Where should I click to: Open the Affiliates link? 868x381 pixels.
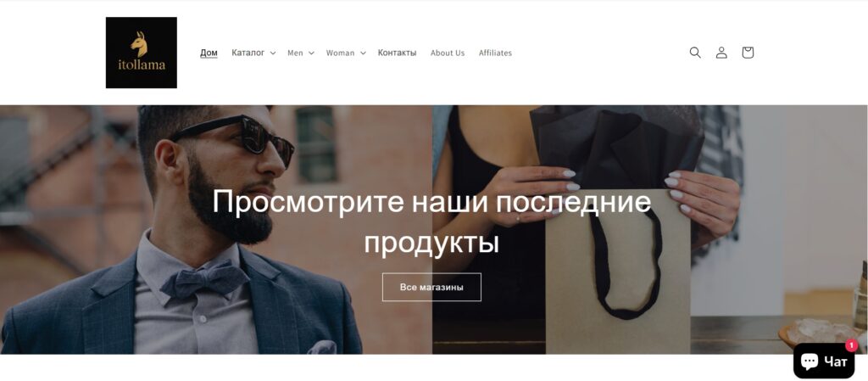click(x=495, y=53)
